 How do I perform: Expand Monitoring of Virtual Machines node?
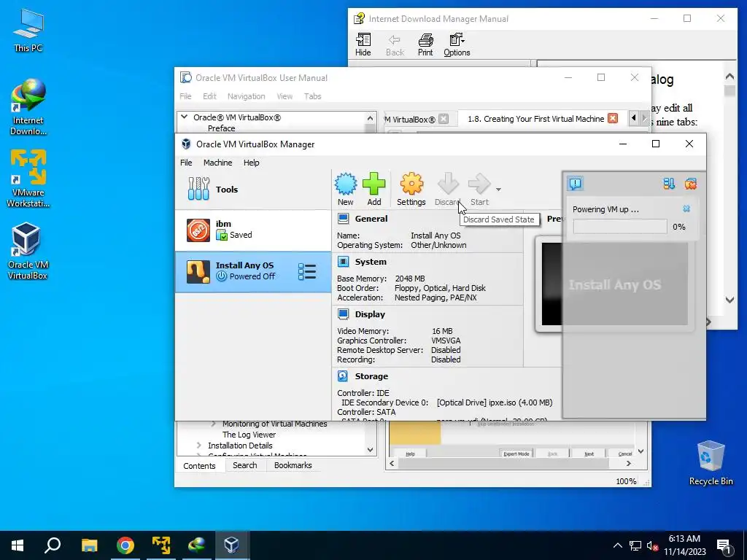213,424
